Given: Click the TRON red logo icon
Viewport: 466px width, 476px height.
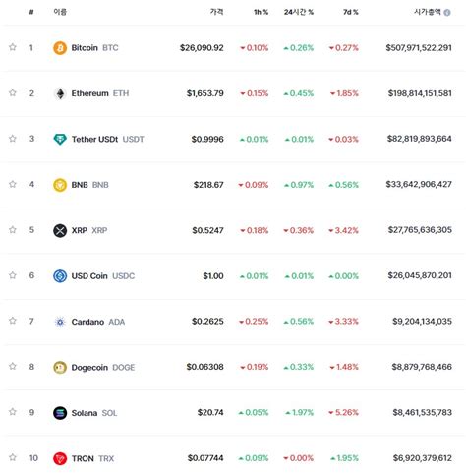Looking at the screenshot, I should point(60,458).
